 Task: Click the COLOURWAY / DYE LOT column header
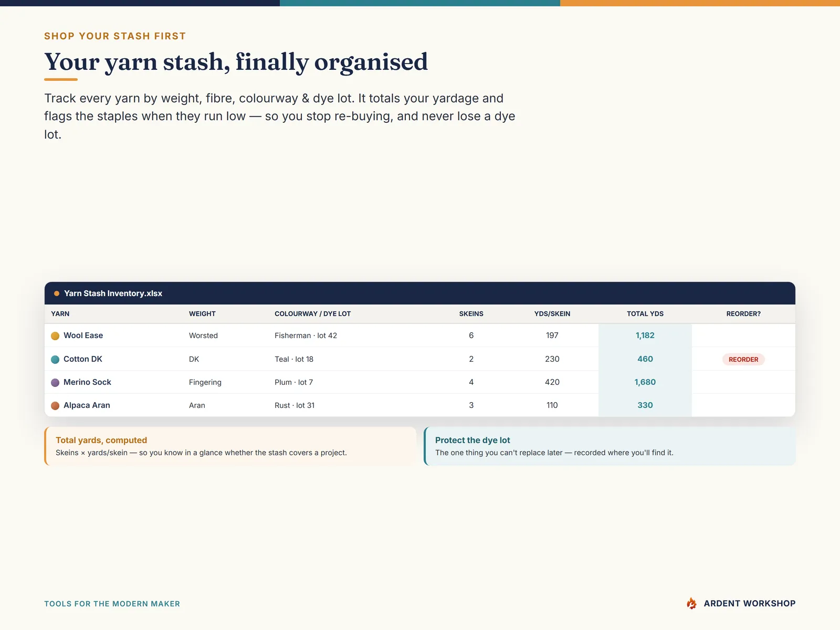312,314
